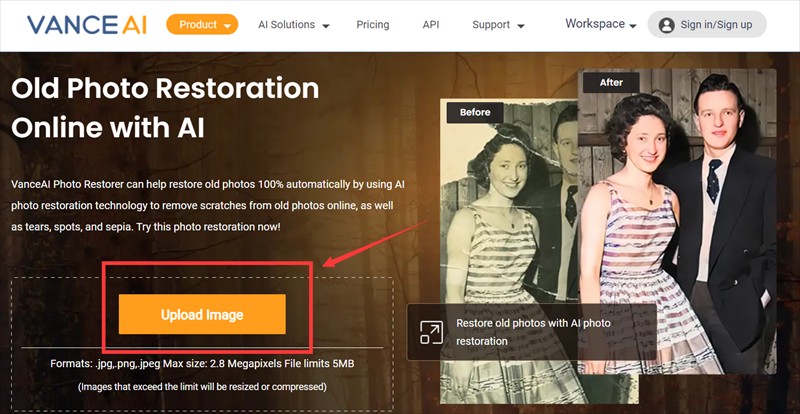Open the API menu item
Viewport: 800px width, 414px height.
(431, 25)
